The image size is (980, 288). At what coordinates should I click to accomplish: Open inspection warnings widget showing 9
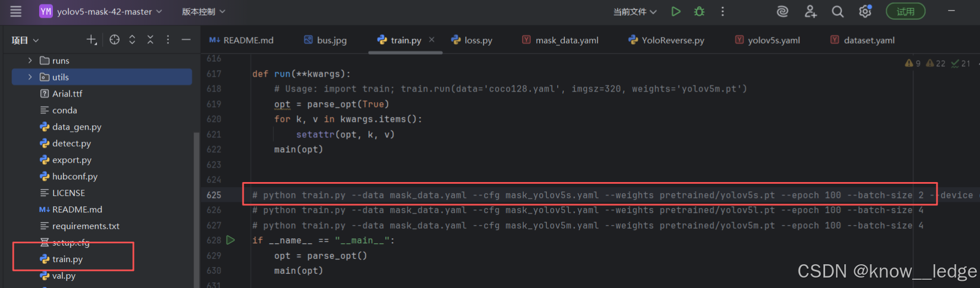tap(913, 63)
